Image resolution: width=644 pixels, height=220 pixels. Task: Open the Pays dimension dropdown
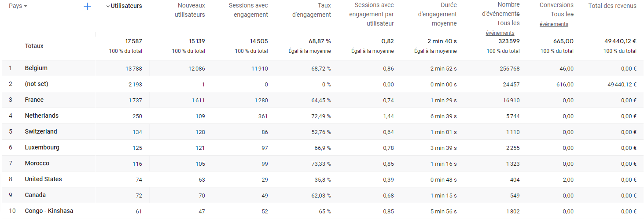tap(18, 6)
